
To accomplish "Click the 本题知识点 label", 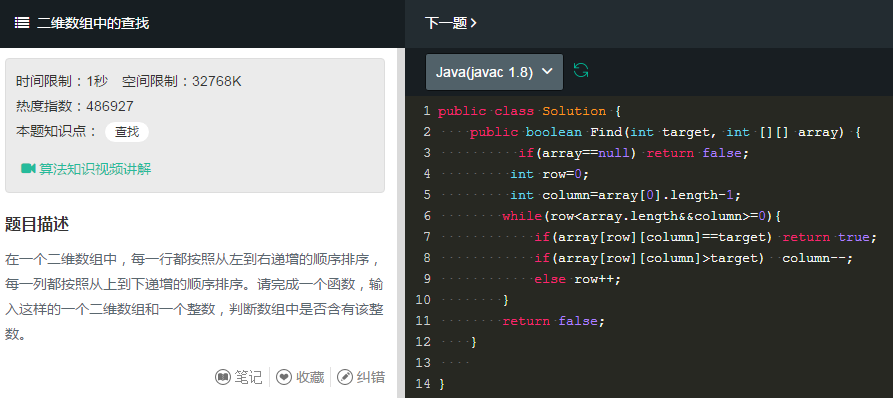I will click(x=57, y=132).
